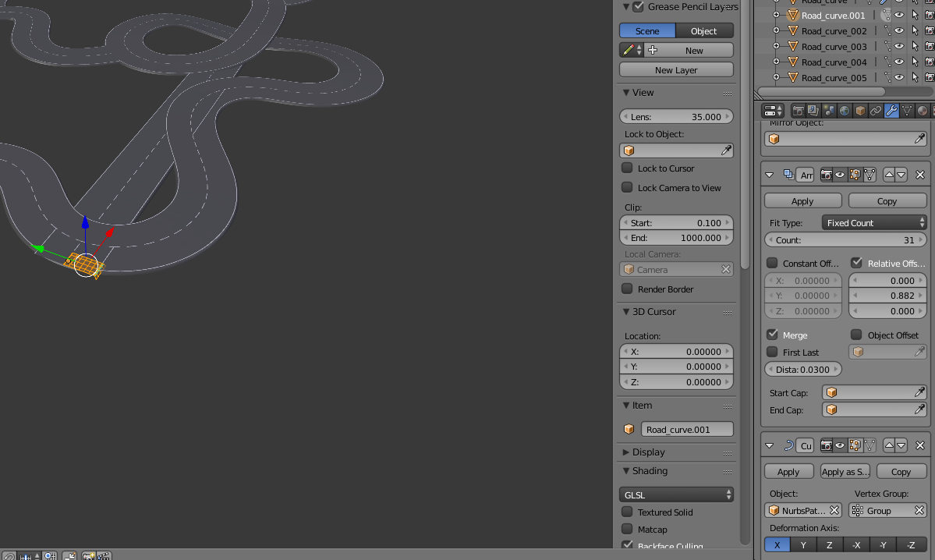Image resolution: width=935 pixels, height=560 pixels.
Task: Select -Z deformation axis
Action: click(911, 544)
